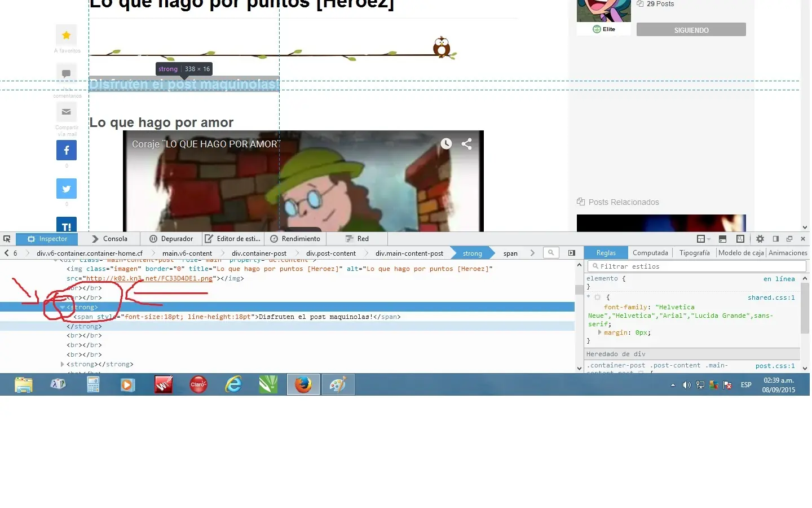Dock devtools to side of window
Image resolution: width=812 pixels, height=508 pixels.
pos(776,239)
